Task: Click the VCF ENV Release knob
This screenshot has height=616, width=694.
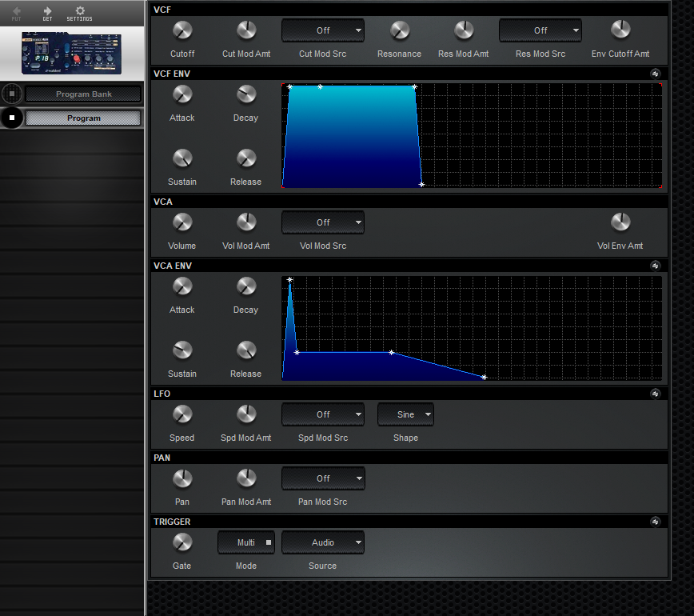Action: click(246, 158)
